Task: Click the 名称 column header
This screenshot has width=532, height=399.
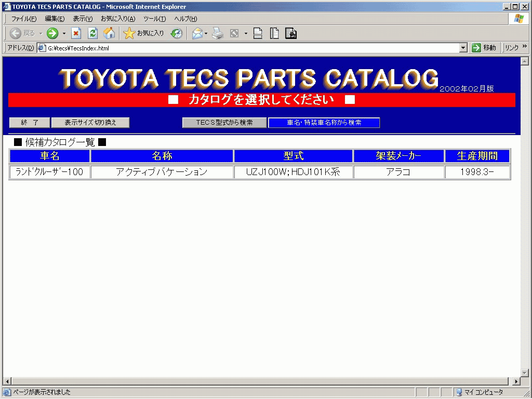Action: coord(162,156)
